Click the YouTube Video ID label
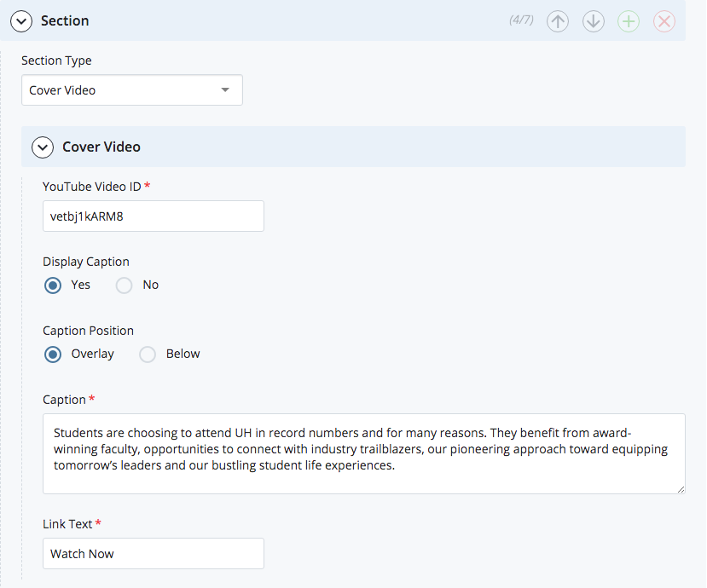 click(x=92, y=187)
